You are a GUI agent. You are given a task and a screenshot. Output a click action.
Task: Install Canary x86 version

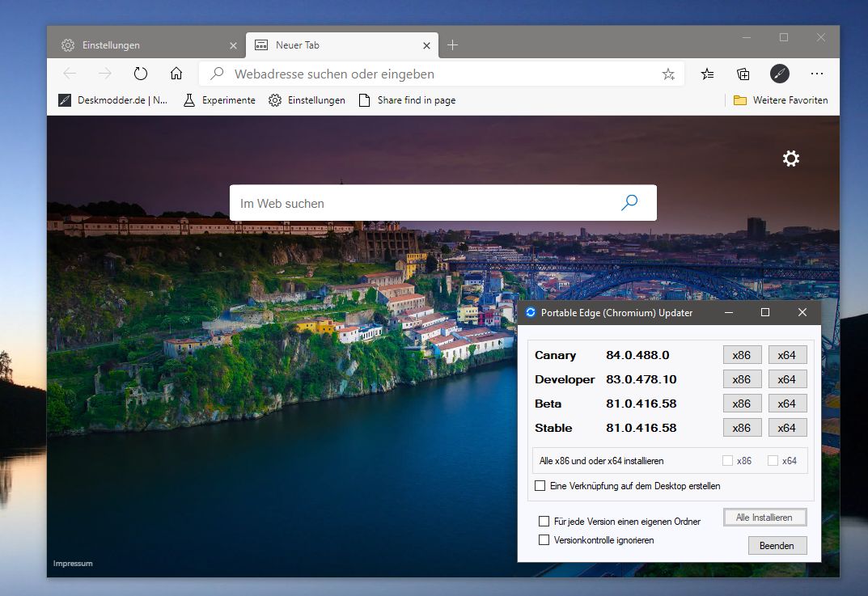tap(742, 355)
